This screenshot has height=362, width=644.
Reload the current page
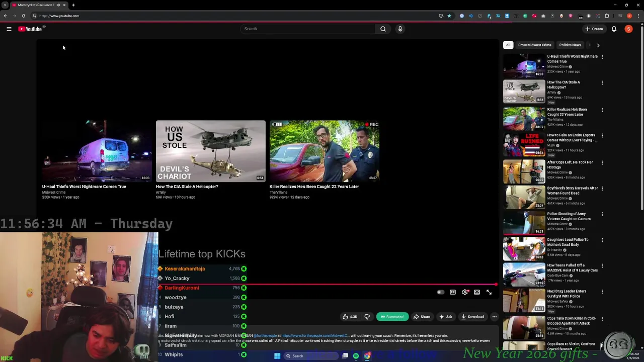click(x=24, y=16)
